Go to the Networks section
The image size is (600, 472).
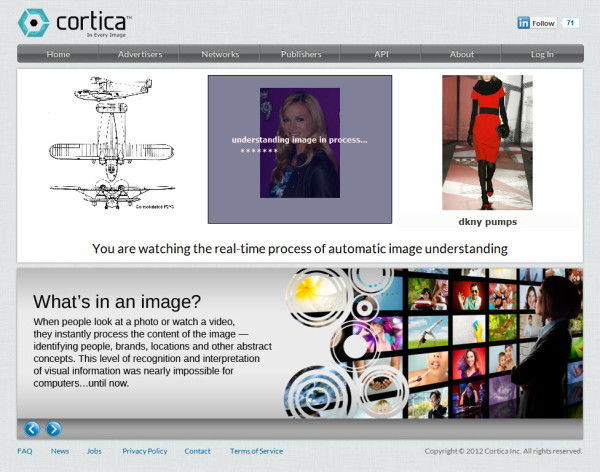[220, 54]
